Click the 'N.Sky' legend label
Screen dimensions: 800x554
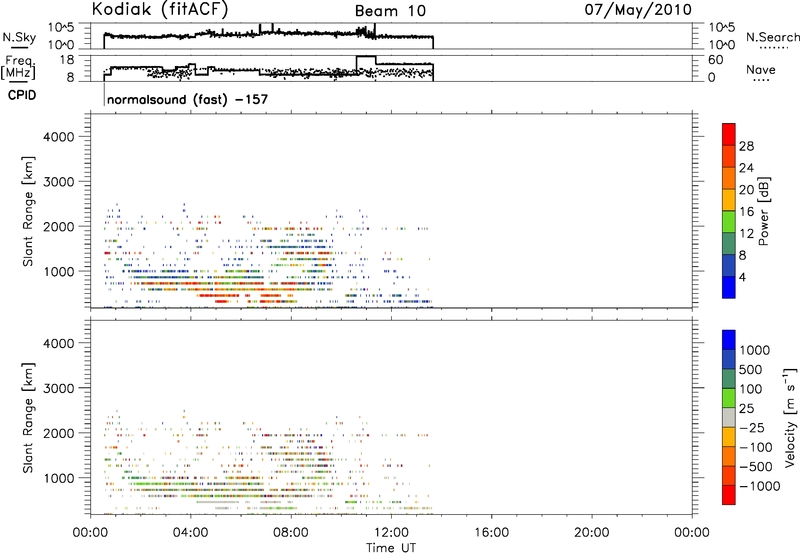(x=19, y=37)
